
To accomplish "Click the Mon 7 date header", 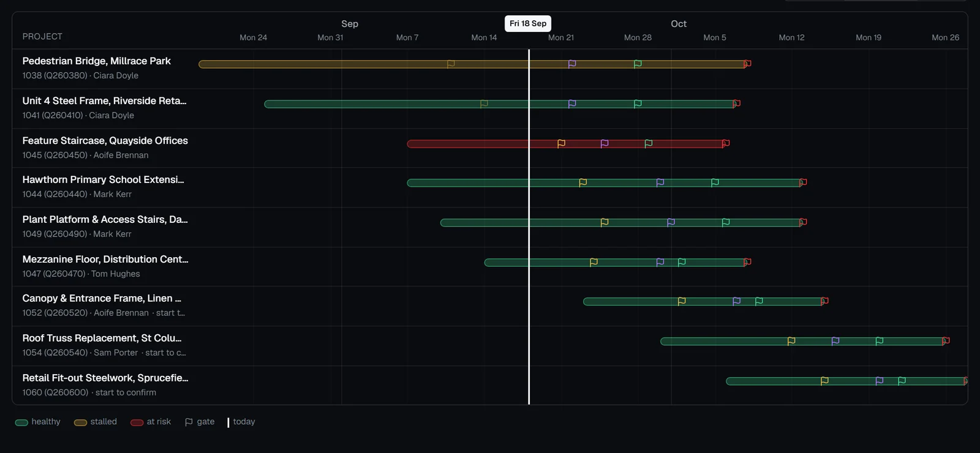I will click(x=407, y=38).
